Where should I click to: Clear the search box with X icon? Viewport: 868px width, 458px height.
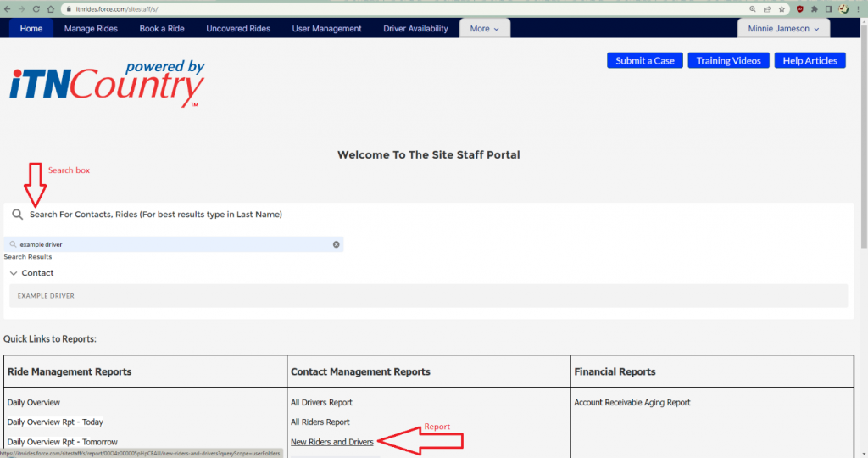pyautogui.click(x=336, y=244)
